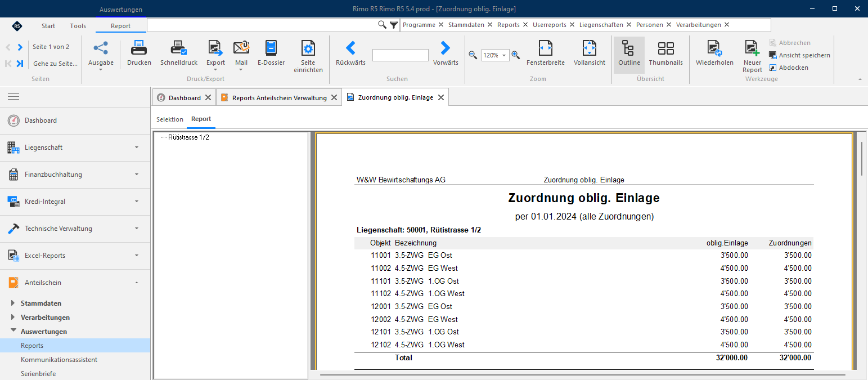Click the Schnelldruck printer icon
The width and height of the screenshot is (868, 380).
tap(179, 48)
